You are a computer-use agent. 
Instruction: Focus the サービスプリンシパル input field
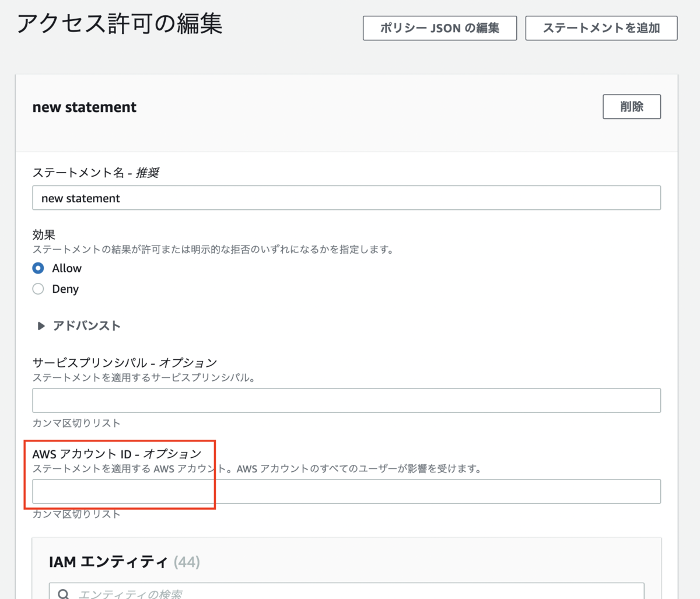(346, 400)
